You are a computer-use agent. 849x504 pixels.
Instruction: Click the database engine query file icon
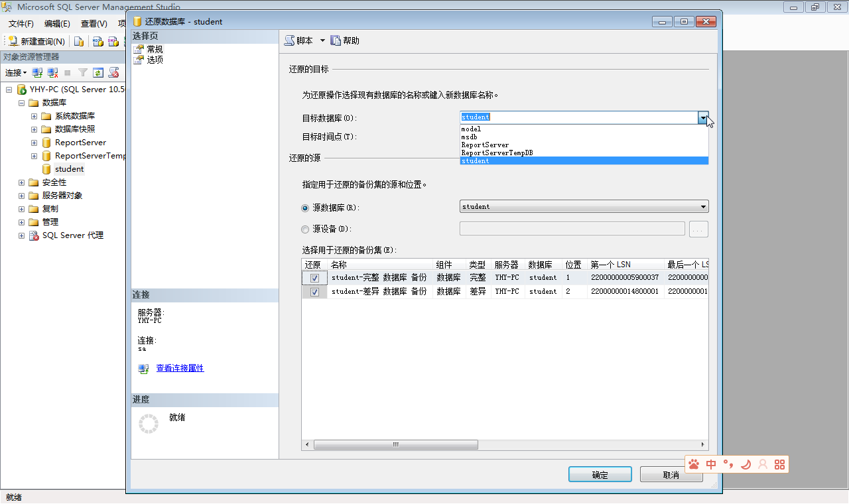point(79,41)
